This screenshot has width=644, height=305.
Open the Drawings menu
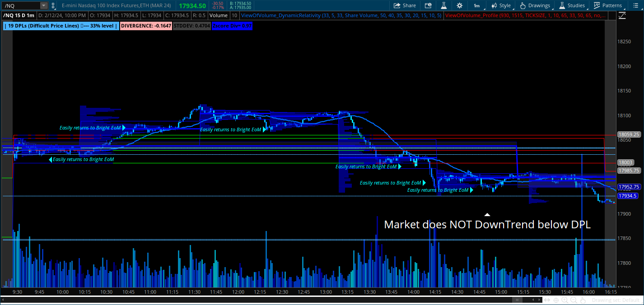click(535, 5)
